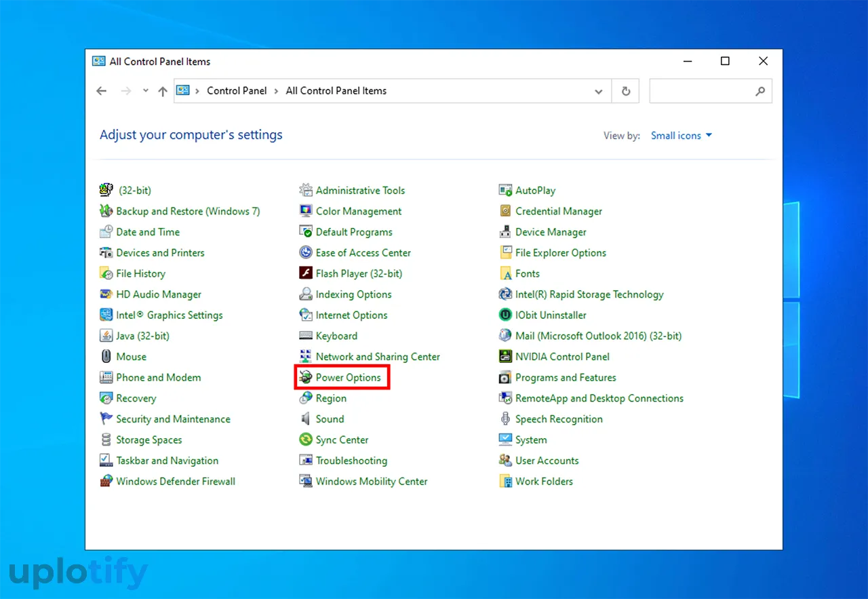Image resolution: width=868 pixels, height=599 pixels.
Task: Go back with the back arrow button
Action: [x=102, y=91]
